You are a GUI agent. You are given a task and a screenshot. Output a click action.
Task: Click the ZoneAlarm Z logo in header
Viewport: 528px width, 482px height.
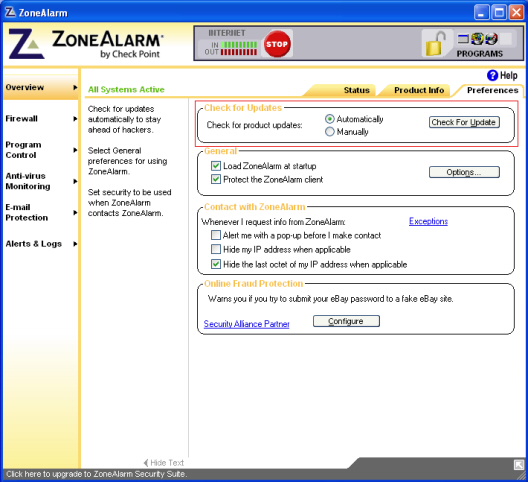coord(26,44)
